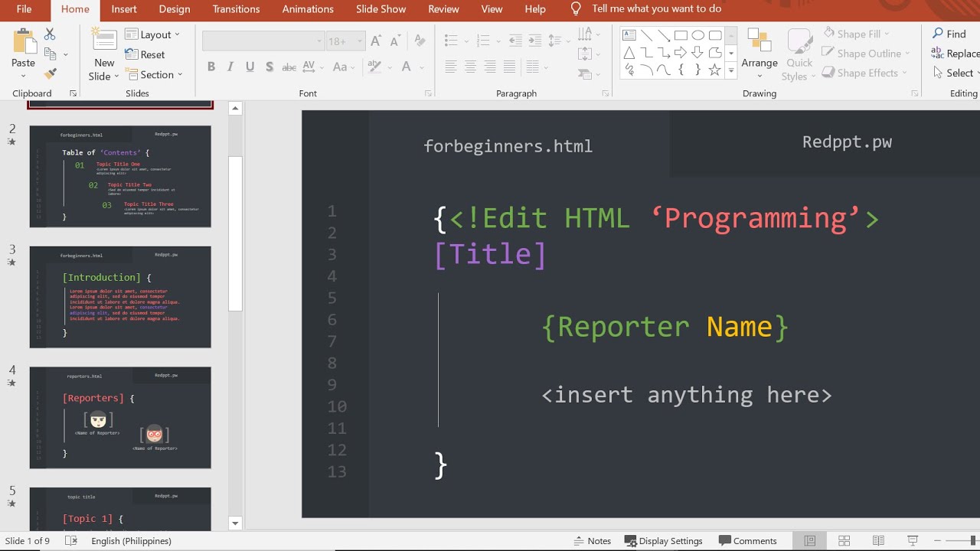Screen dimensions: 980x551
Task: Expand the shapes gallery More arrow
Action: coord(731,70)
